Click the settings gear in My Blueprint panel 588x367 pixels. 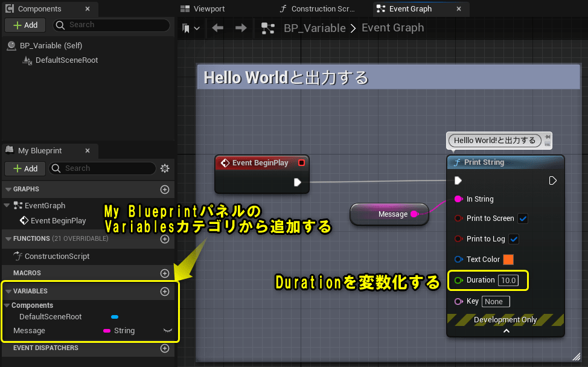point(165,168)
